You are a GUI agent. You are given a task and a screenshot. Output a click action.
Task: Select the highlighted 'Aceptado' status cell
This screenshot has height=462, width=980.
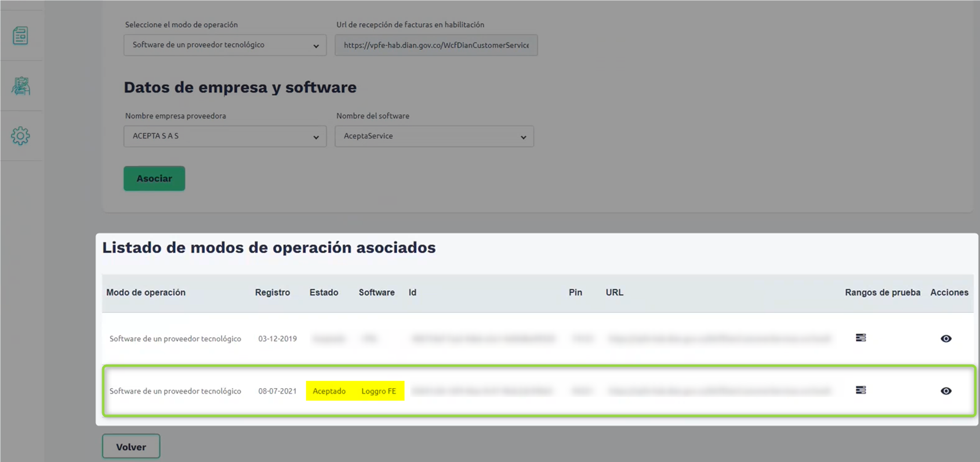(x=329, y=391)
